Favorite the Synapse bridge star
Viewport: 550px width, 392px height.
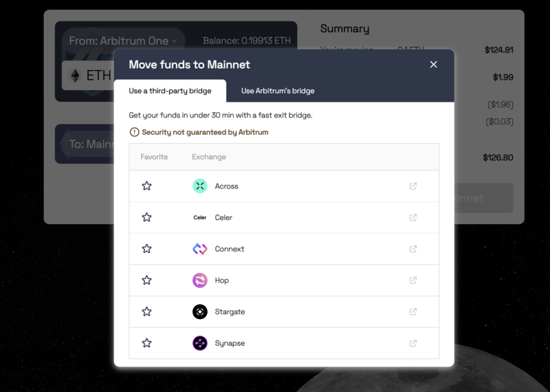tap(146, 343)
